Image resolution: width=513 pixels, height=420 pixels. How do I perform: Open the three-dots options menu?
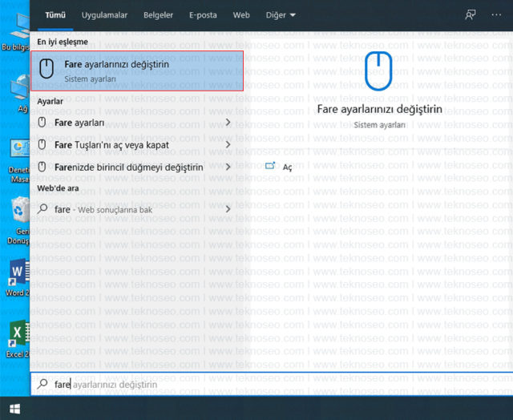[x=496, y=15]
